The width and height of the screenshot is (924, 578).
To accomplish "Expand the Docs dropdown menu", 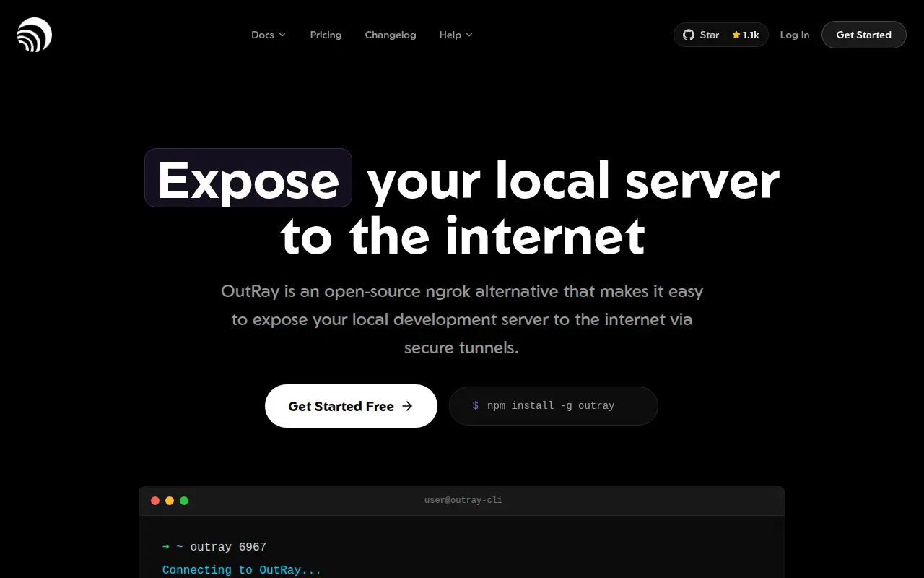I will tap(269, 35).
